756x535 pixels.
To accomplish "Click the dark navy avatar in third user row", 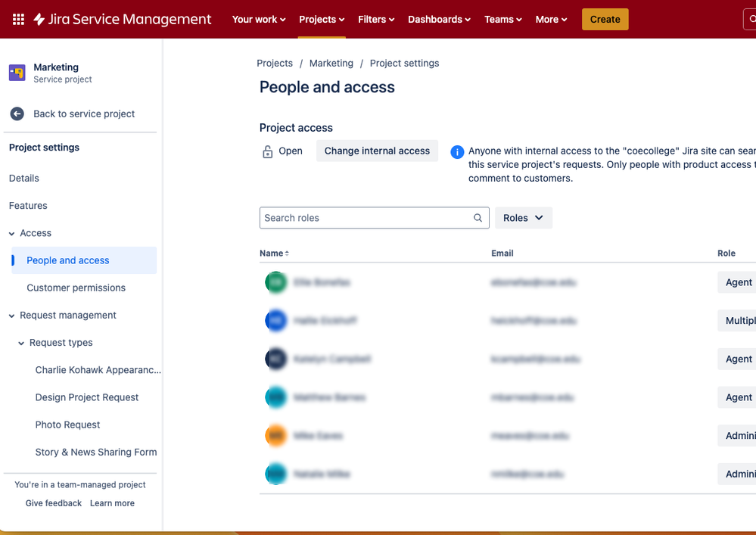I will (276, 359).
